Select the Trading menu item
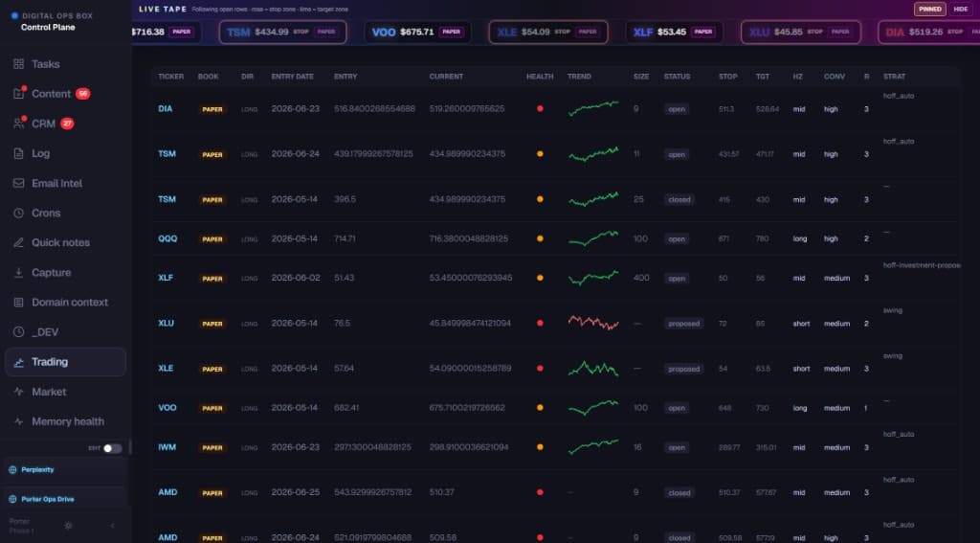Viewport: 980px width, 543px height. [x=65, y=362]
